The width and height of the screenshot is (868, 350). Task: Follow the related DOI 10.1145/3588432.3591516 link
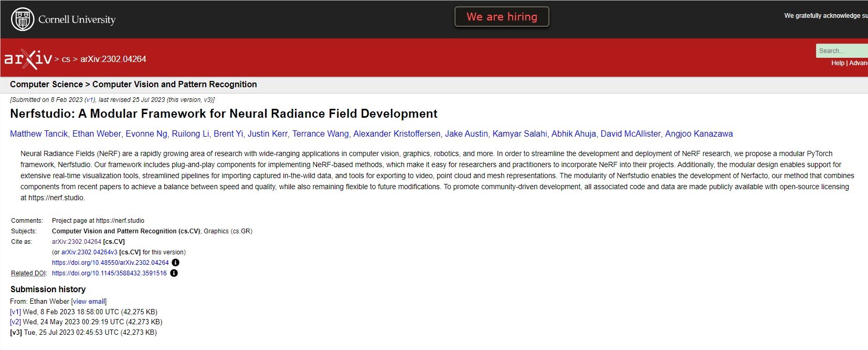point(109,273)
